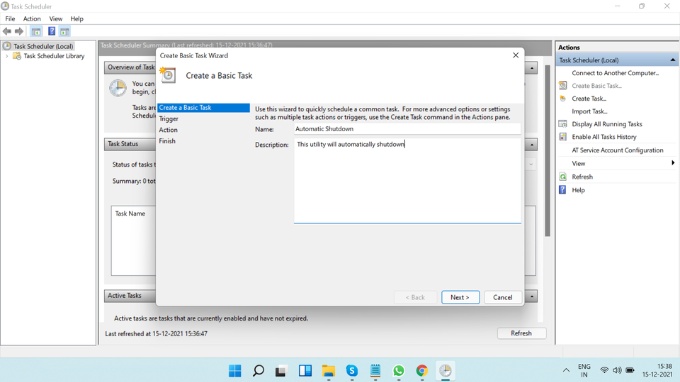Select the Finish step in the wizard

[167, 141]
